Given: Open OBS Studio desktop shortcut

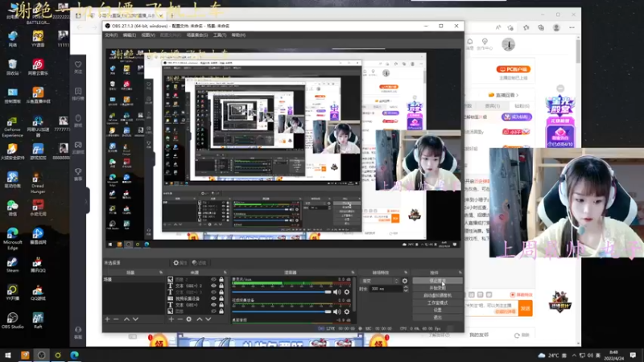Looking at the screenshot, I should click(12, 320).
